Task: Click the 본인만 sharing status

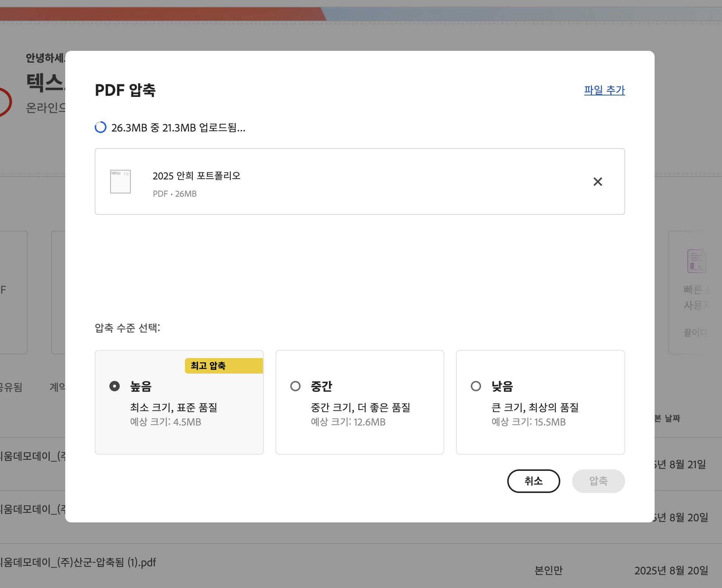Action: 548,571
